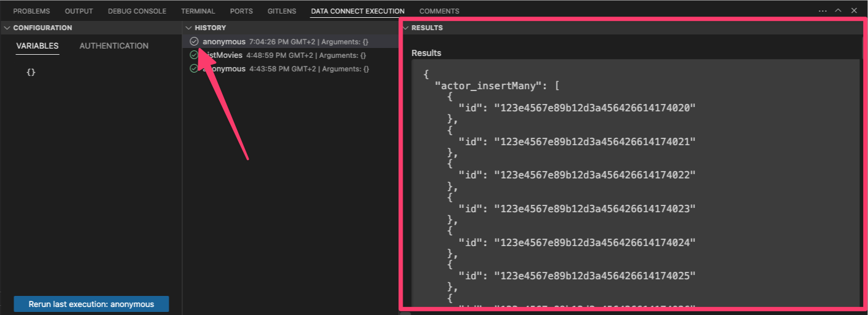
Task: Show the Debug Console tab
Action: [x=137, y=11]
